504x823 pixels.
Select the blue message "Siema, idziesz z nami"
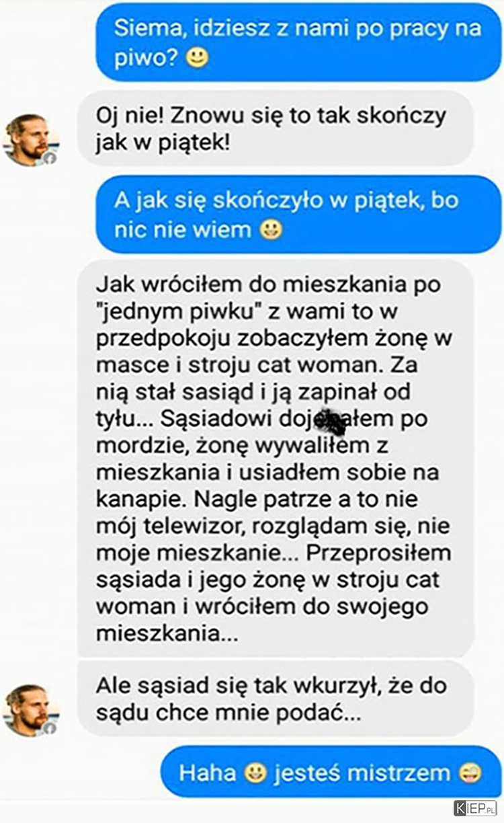pyautogui.click(x=299, y=43)
